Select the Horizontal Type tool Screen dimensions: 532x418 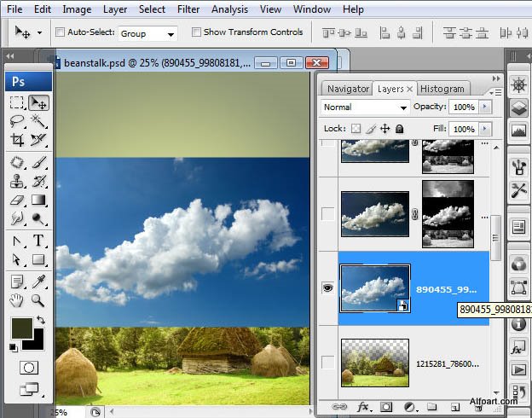tap(38, 241)
